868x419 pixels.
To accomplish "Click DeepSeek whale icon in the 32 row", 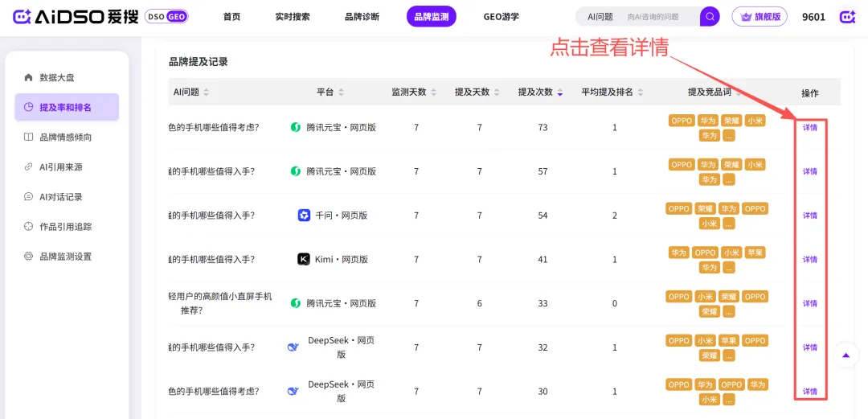I will click(x=293, y=347).
